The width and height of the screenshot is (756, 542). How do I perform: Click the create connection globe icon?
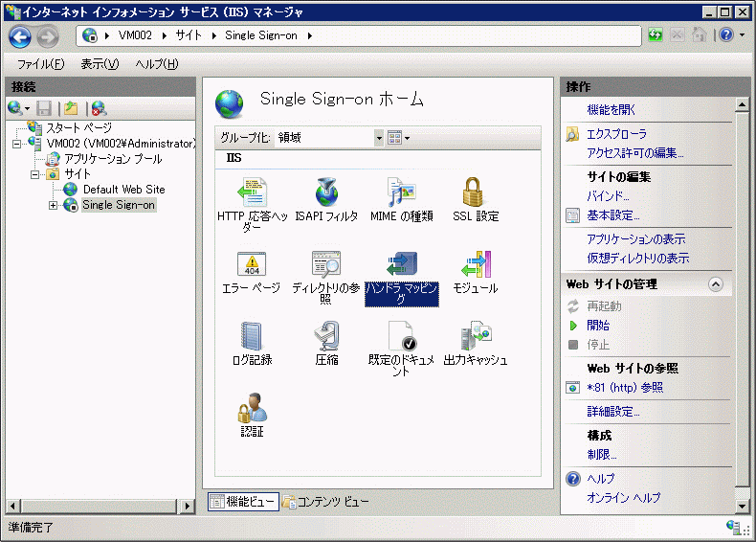click(x=15, y=108)
